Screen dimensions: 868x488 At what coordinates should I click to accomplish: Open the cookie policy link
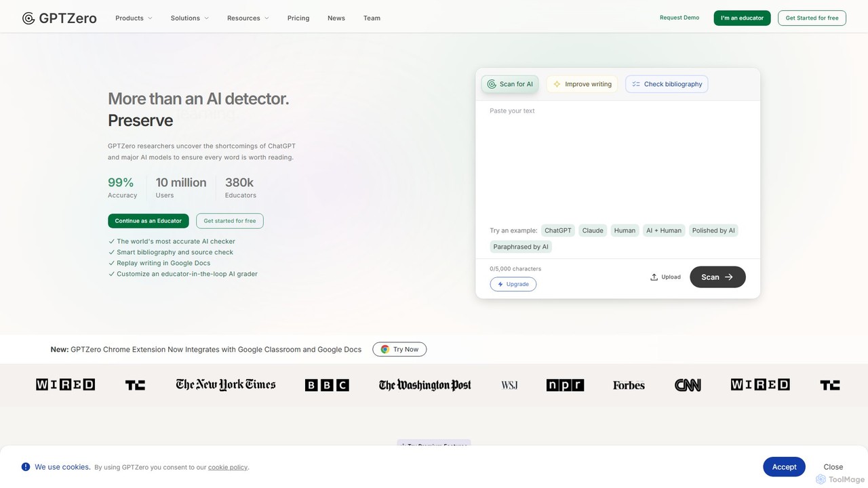228,468
